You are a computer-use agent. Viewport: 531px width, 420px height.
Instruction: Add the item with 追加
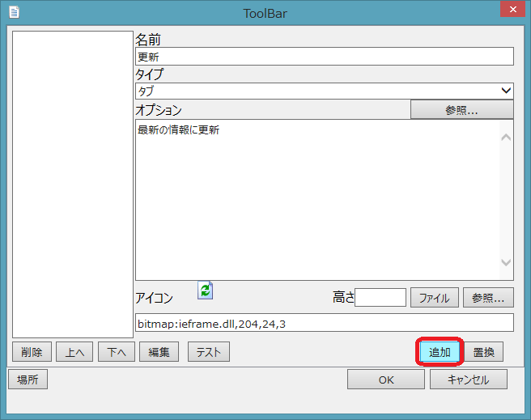point(440,352)
